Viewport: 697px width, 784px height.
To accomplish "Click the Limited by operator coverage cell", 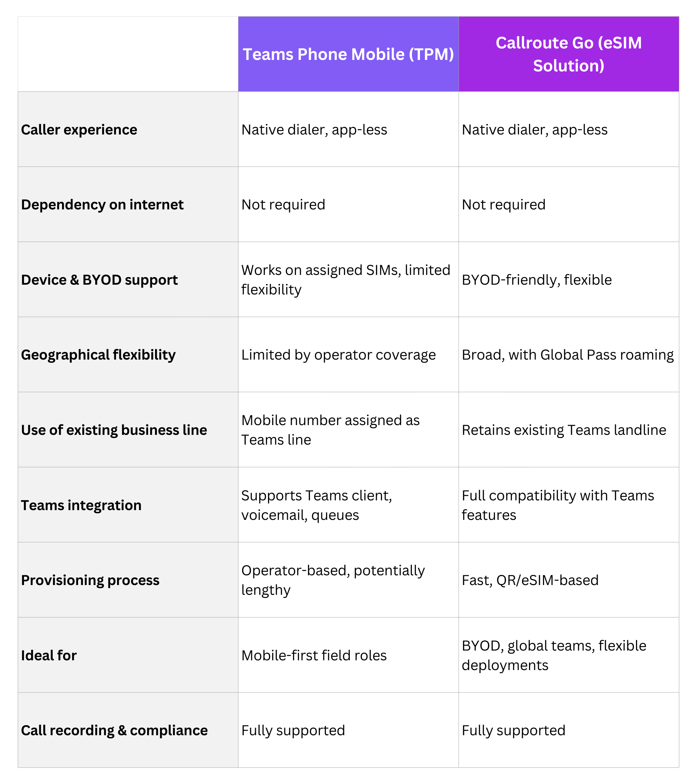I will 338,355.
